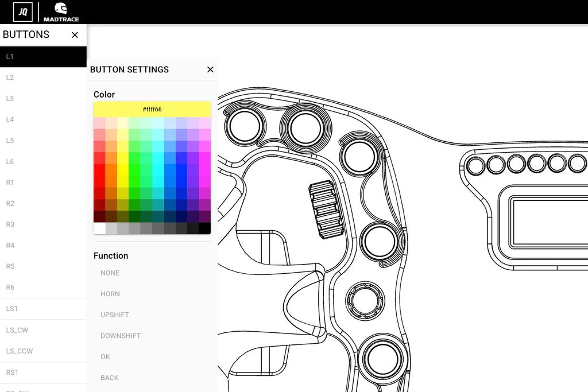The height and width of the screenshot is (392, 588).
Task: Select button R3 in the sidebar
Action: 10,224
